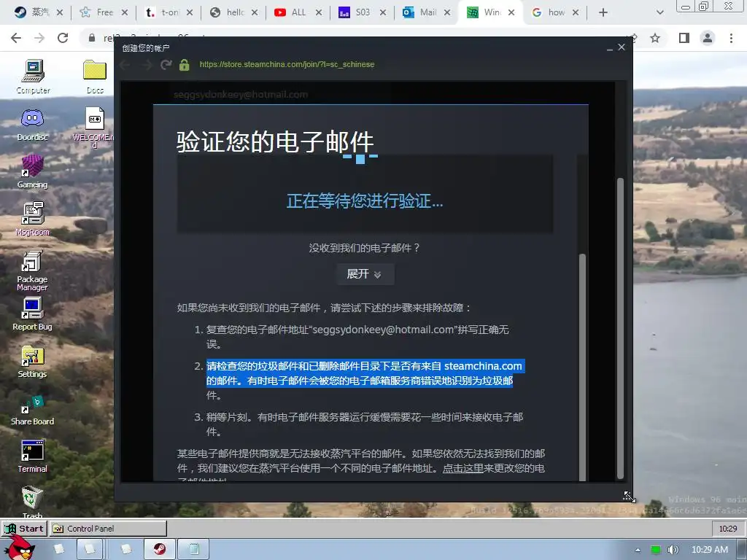Click the green lock icon in Steam window
The height and width of the screenshot is (560, 747).
(x=185, y=64)
